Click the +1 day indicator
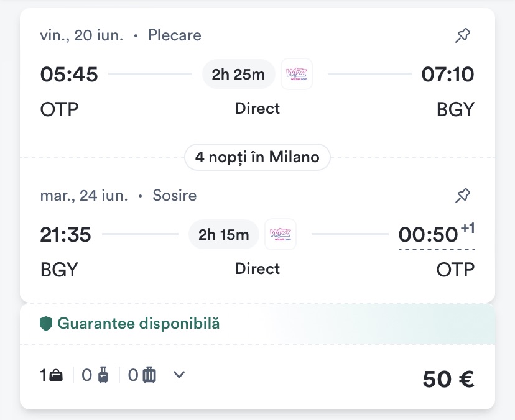Screen dimensions: 515x420 [x=468, y=229]
